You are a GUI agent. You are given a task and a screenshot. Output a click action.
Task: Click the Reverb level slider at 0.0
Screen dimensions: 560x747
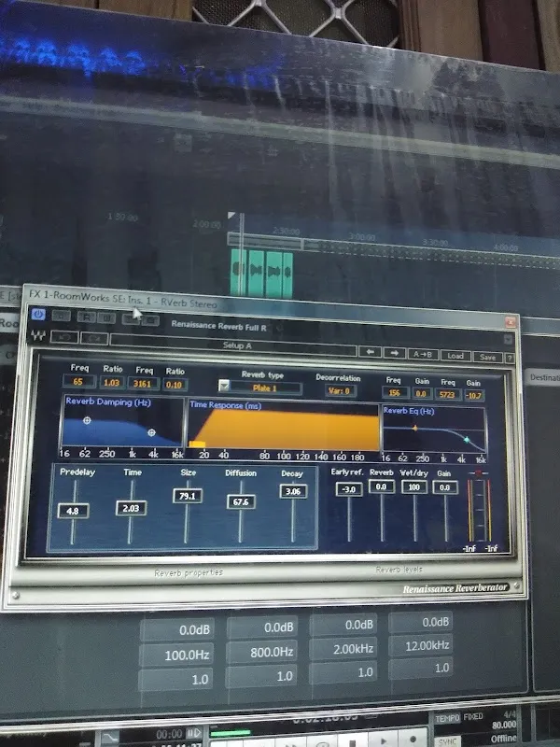[x=381, y=486]
